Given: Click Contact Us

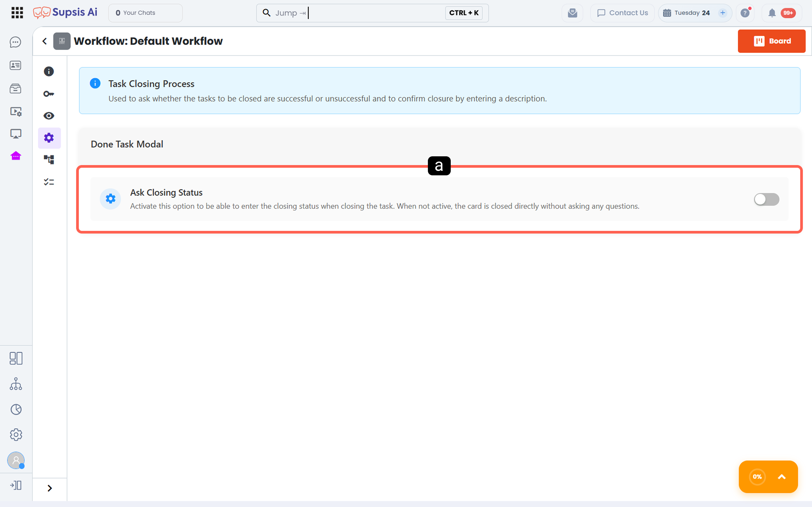Looking at the screenshot, I should (x=622, y=13).
